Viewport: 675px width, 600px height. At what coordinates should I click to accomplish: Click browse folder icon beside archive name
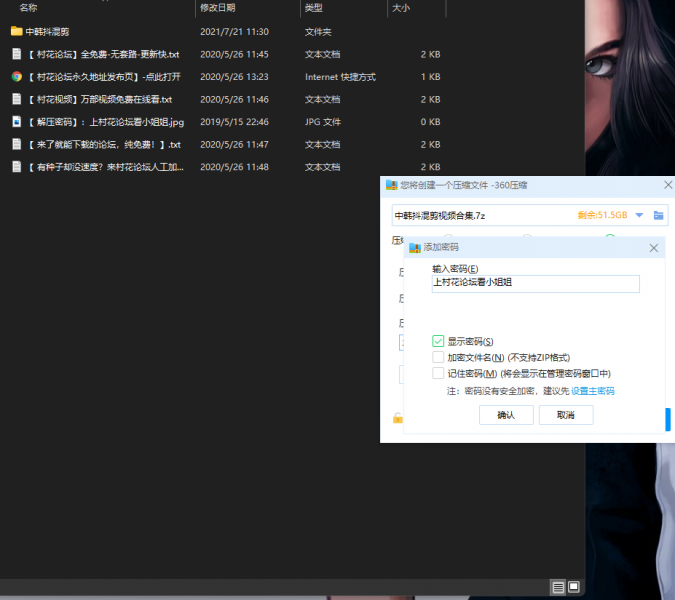(659, 215)
